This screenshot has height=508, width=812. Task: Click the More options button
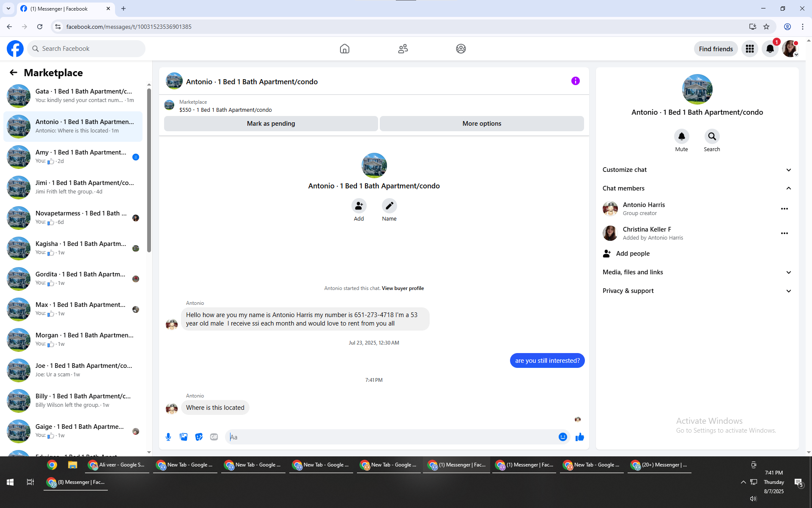tap(482, 124)
